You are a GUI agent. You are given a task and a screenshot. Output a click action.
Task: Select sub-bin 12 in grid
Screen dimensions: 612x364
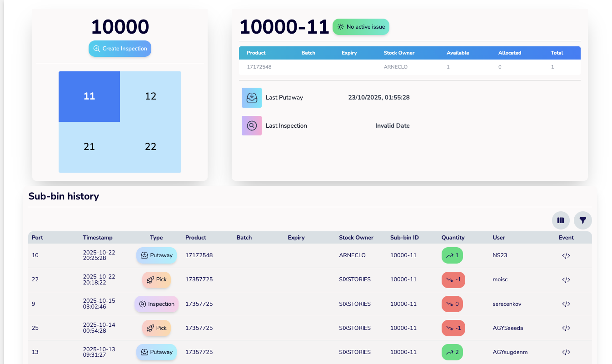coord(150,96)
